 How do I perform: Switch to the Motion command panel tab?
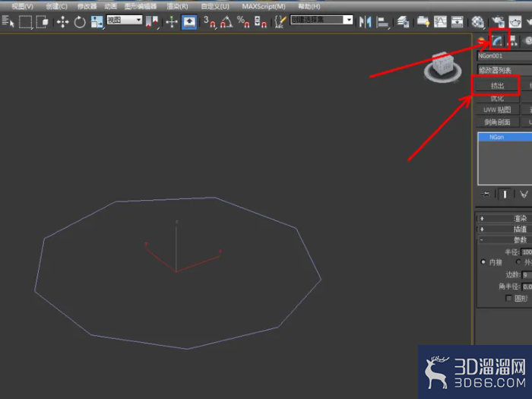coord(527,41)
